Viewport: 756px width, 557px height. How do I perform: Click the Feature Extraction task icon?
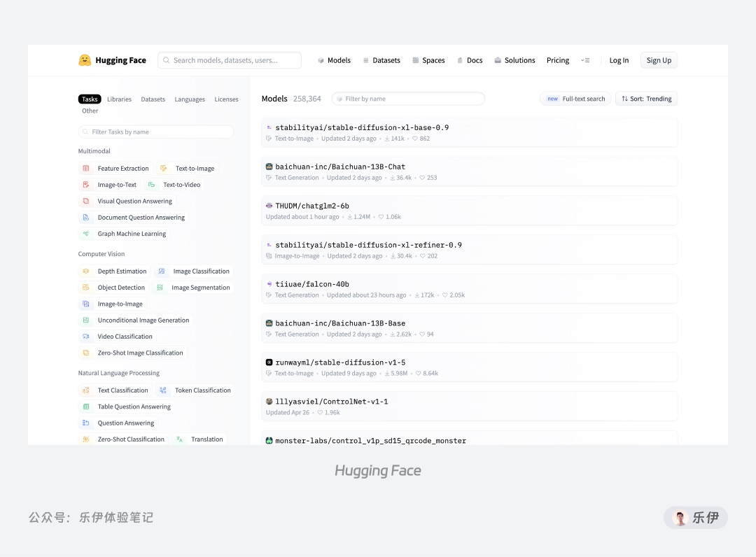(x=86, y=168)
